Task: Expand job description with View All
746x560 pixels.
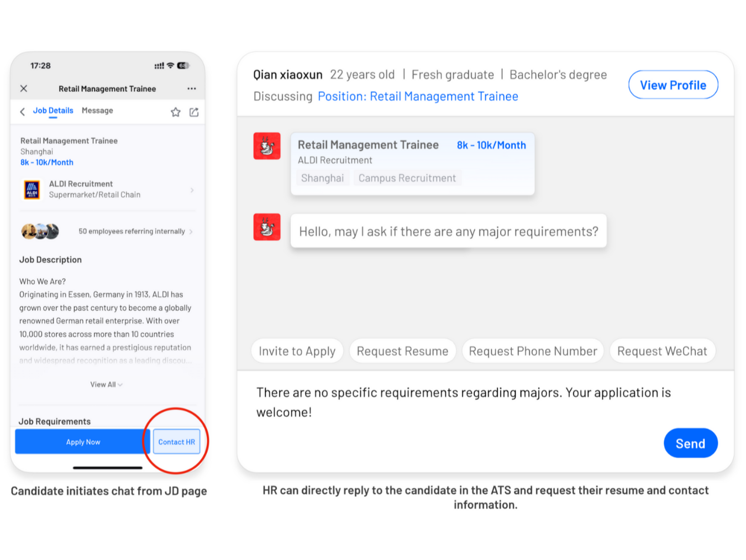Action: click(106, 385)
